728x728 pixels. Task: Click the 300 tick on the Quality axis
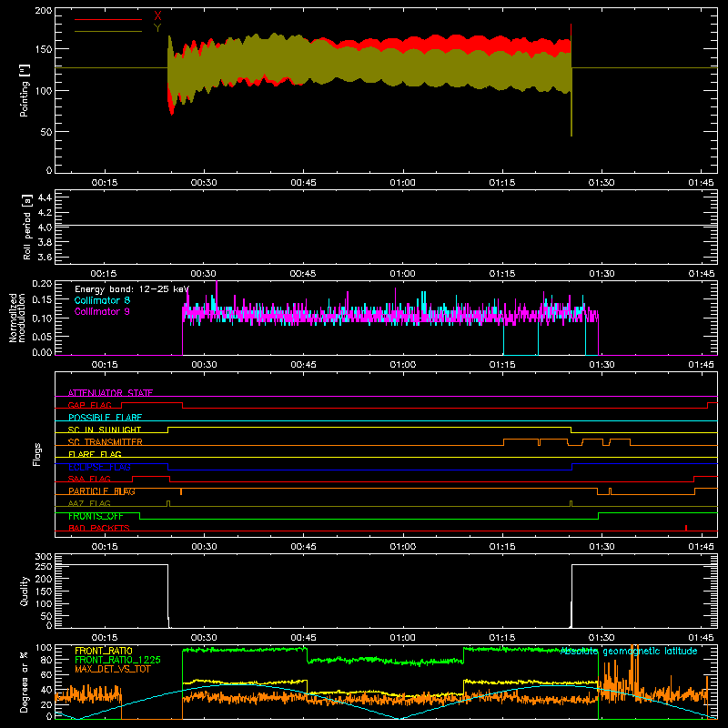pyautogui.click(x=44, y=557)
